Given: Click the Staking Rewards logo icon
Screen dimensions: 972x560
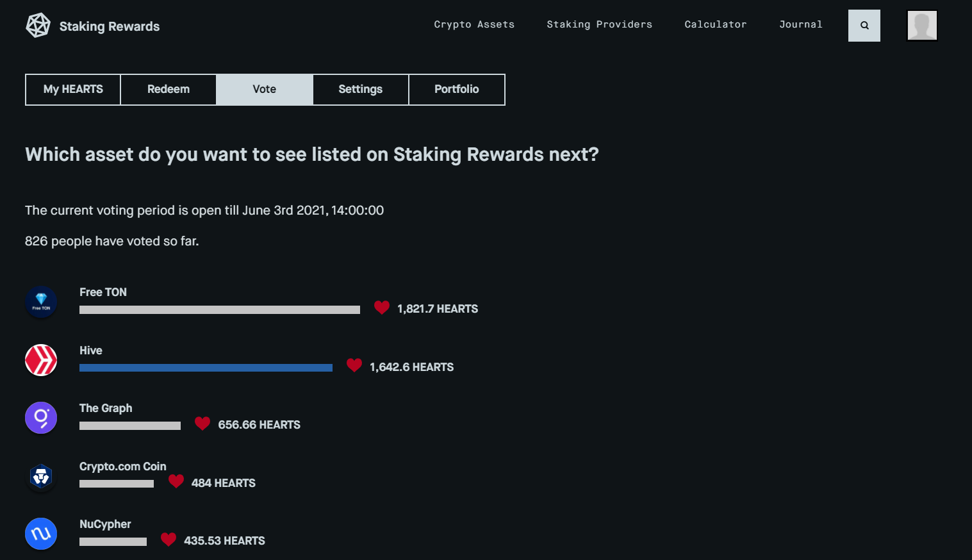Looking at the screenshot, I should click(38, 26).
